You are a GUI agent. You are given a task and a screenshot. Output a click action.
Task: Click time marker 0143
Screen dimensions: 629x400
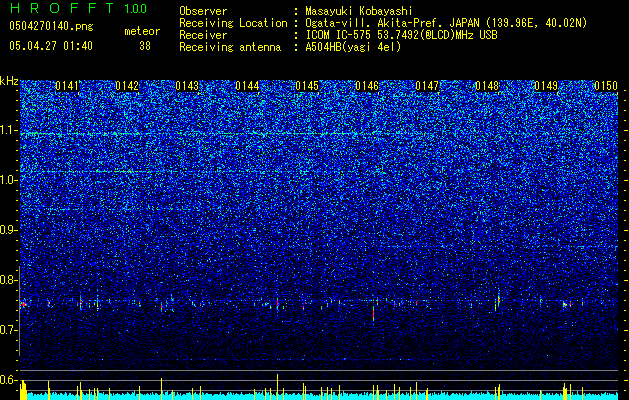[x=187, y=86]
